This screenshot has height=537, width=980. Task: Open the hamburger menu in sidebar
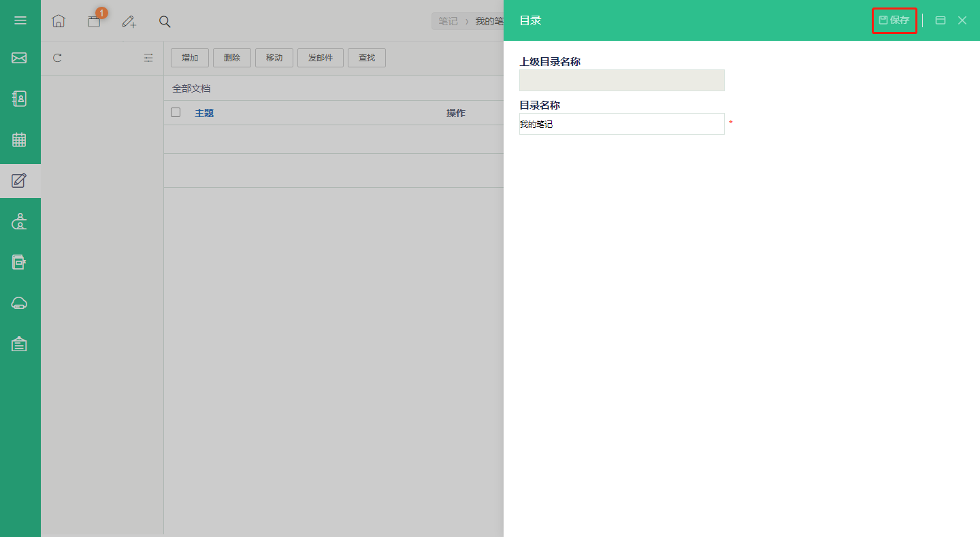click(20, 20)
